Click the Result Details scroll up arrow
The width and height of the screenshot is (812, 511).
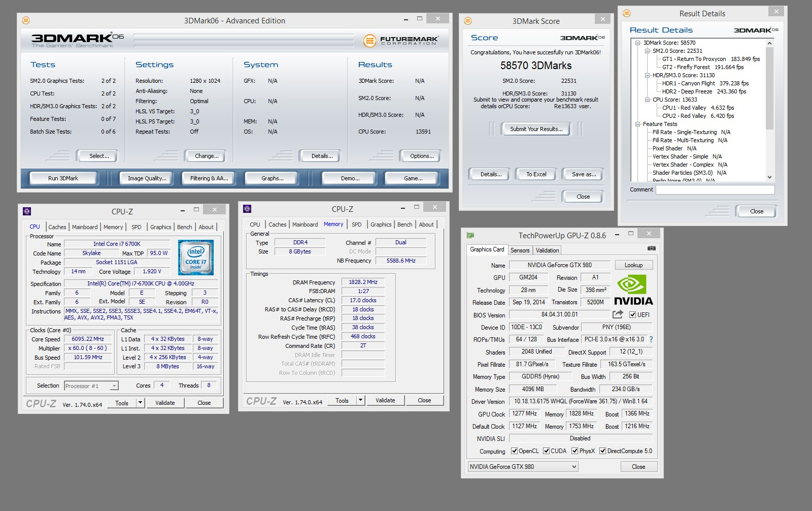point(769,43)
